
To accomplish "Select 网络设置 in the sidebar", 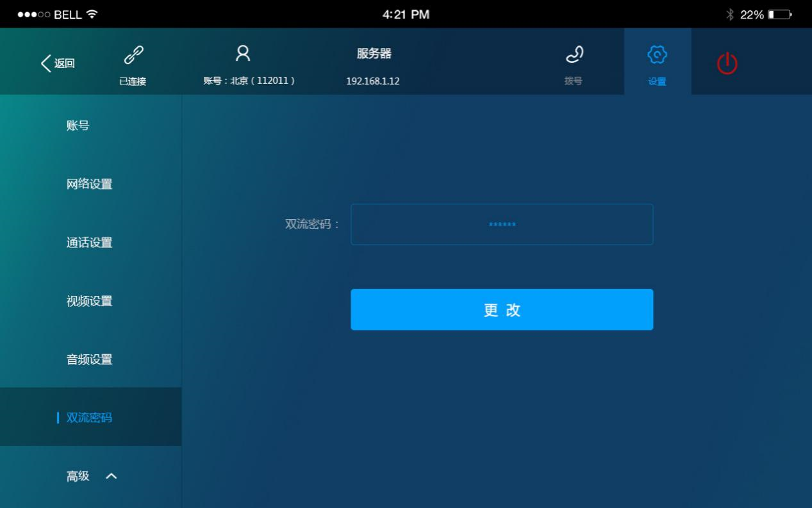I will 89,184.
